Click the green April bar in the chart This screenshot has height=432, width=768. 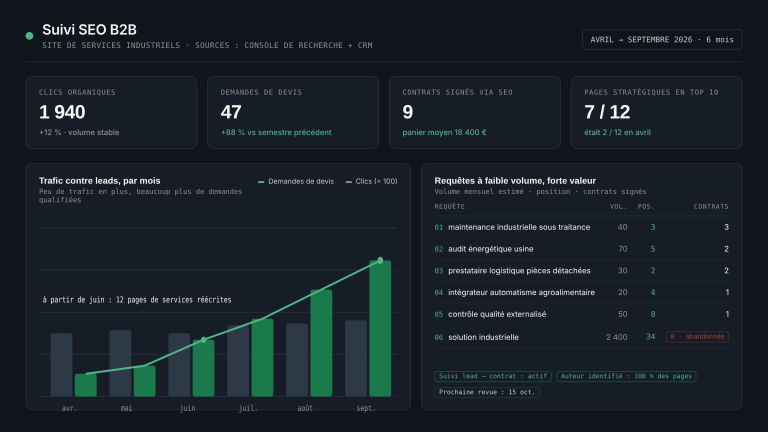coord(86,385)
